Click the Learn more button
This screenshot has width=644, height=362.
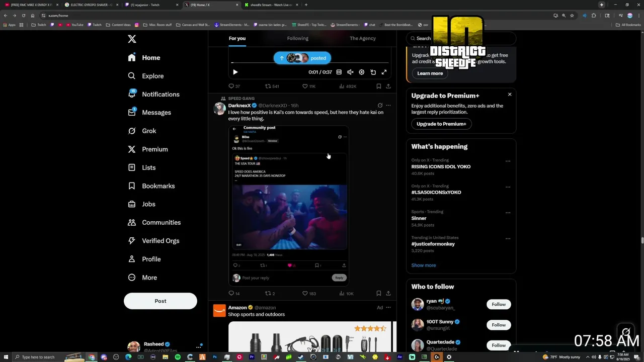[x=430, y=73]
